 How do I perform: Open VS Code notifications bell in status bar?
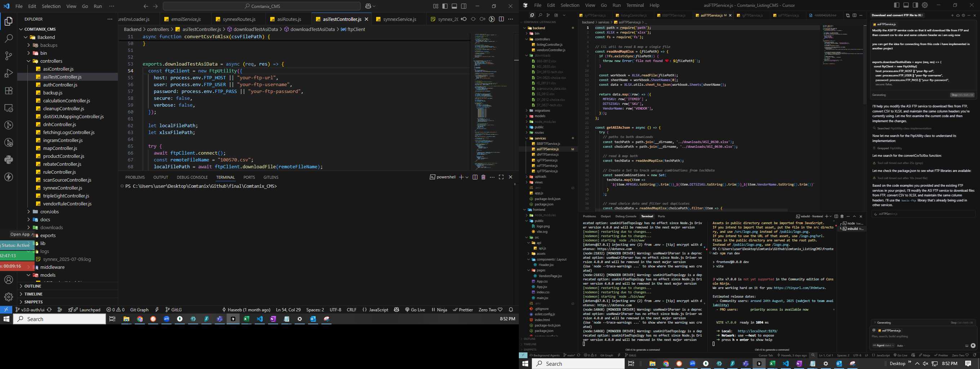pos(511,310)
